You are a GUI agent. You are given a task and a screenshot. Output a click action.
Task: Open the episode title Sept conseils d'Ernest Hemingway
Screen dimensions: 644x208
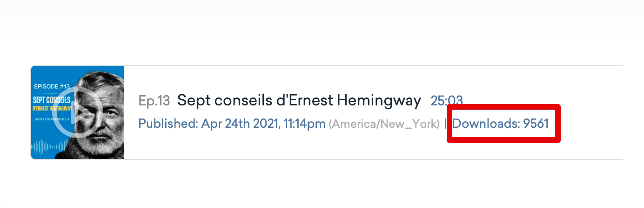pyautogui.click(x=299, y=100)
